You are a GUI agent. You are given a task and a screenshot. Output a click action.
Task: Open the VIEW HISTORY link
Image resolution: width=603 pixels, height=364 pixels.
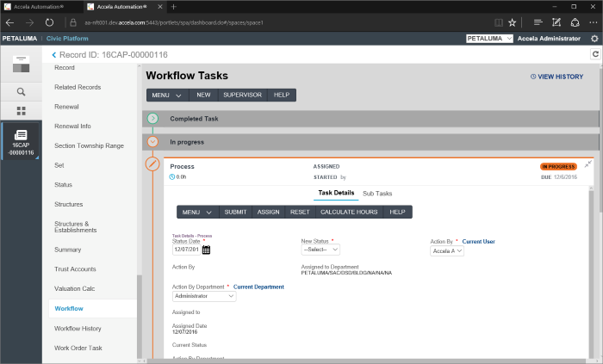556,77
